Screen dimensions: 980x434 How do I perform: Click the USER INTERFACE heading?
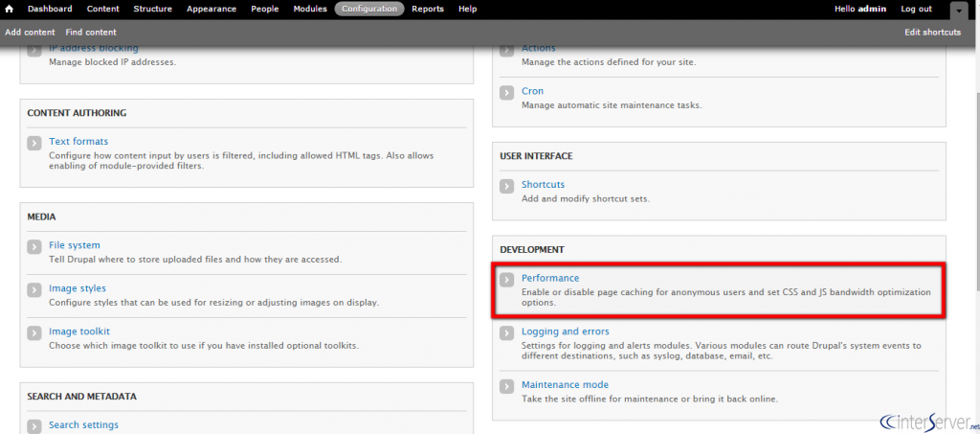pos(536,156)
